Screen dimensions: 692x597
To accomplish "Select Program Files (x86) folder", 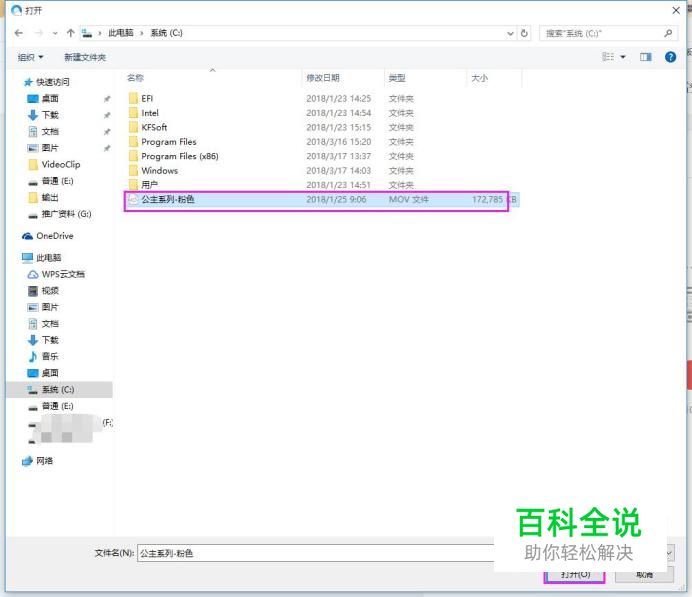I will (180, 156).
